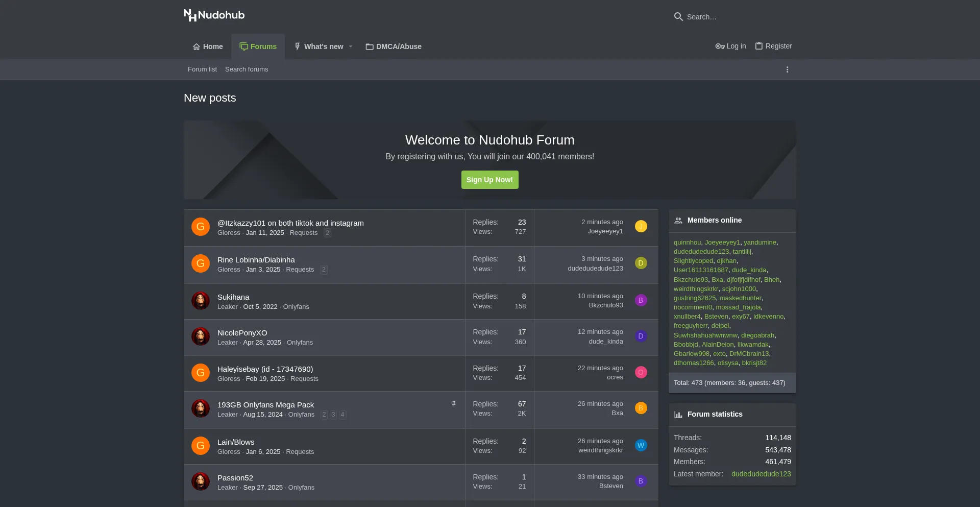The height and width of the screenshot is (507, 980).
Task: Open thread @Itzkazzy101 on both tiktok and instagram
Action: 290,223
